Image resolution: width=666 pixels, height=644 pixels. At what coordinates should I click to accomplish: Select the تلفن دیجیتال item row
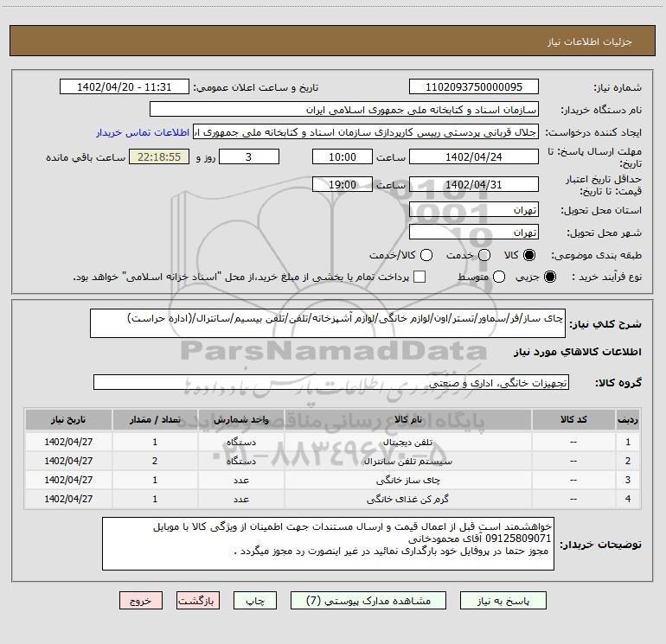click(333, 442)
